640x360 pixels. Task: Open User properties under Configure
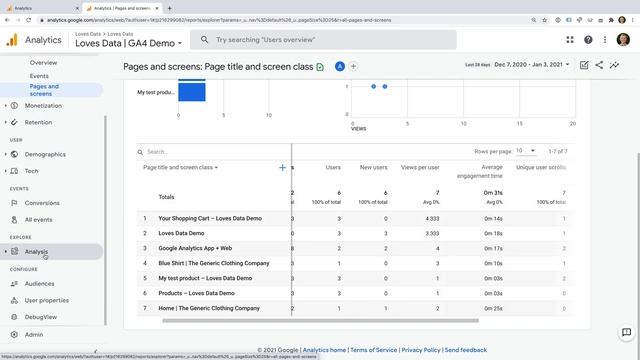pyautogui.click(x=47, y=300)
